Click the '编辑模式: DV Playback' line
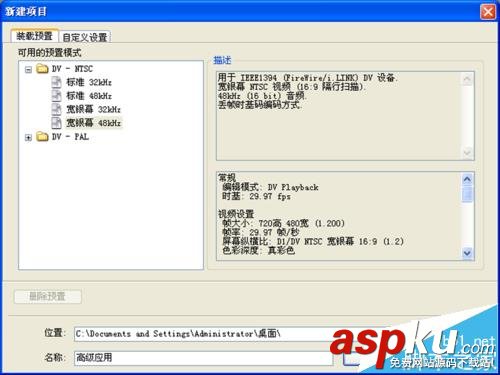Viewport: 500px width, 375px height. click(270, 187)
